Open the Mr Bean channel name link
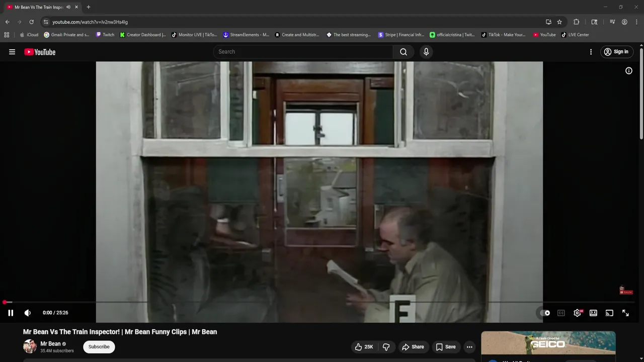The image size is (644, 362). point(50,344)
